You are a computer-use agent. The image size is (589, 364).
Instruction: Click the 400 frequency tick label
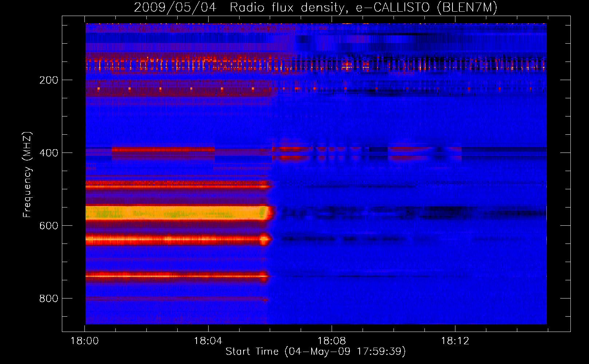[49, 153]
